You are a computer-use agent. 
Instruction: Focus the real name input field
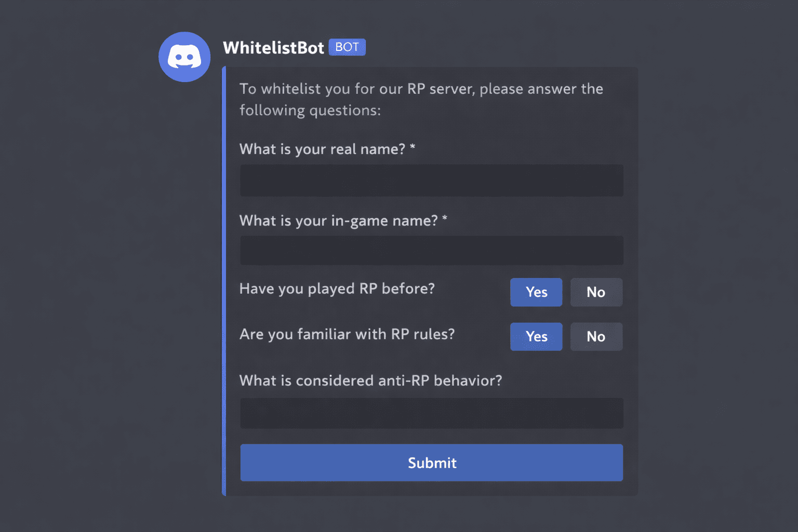tap(431, 181)
